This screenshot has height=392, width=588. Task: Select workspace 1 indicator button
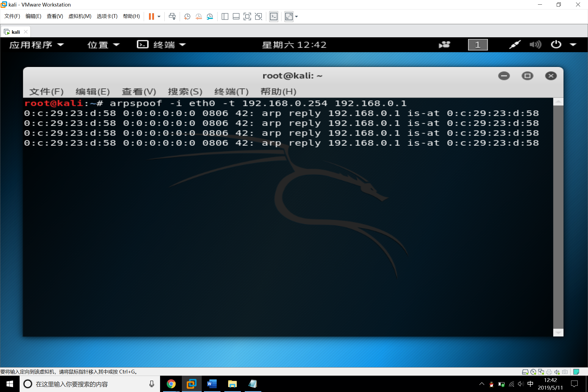(x=478, y=45)
